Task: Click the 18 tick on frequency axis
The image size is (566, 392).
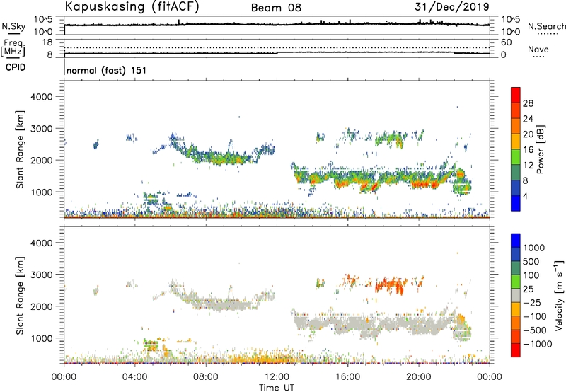Action: pyautogui.click(x=47, y=42)
